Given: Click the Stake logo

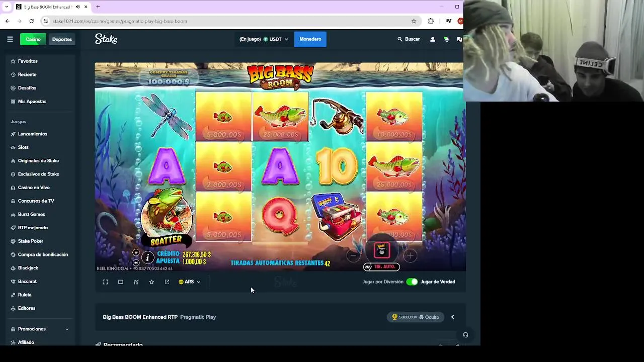Looking at the screenshot, I should [106, 39].
